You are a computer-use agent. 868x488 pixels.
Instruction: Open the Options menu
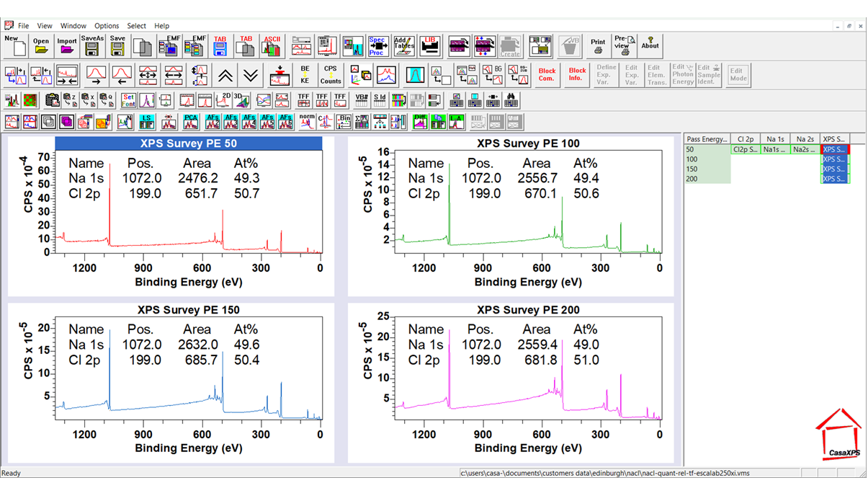(106, 25)
